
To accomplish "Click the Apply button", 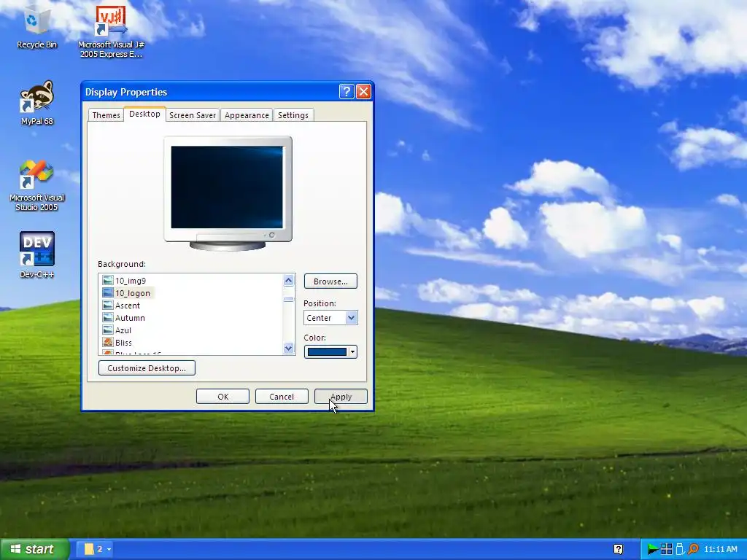I will [341, 397].
